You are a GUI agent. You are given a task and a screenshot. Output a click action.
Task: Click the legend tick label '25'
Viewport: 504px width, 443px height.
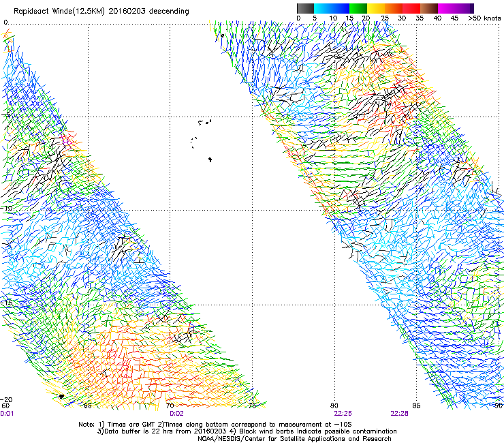[x=385, y=18]
